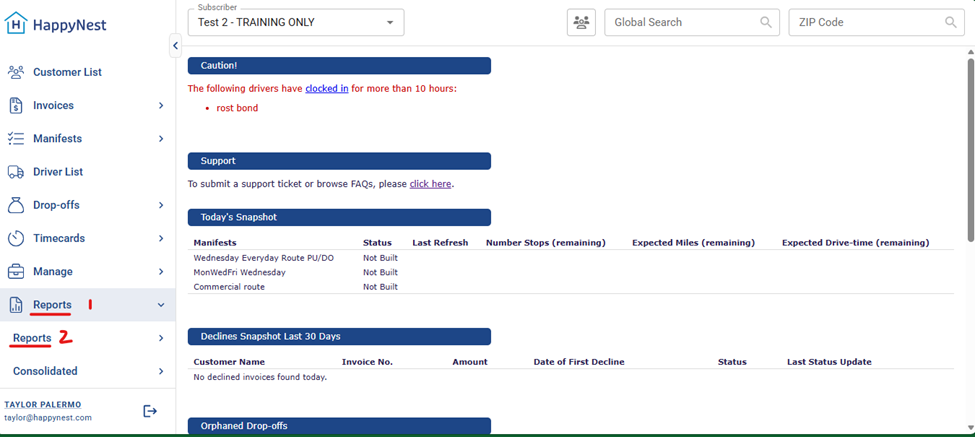975x437 pixels.
Task: Open the Consolidated menu item
Action: pyautogui.click(x=45, y=371)
